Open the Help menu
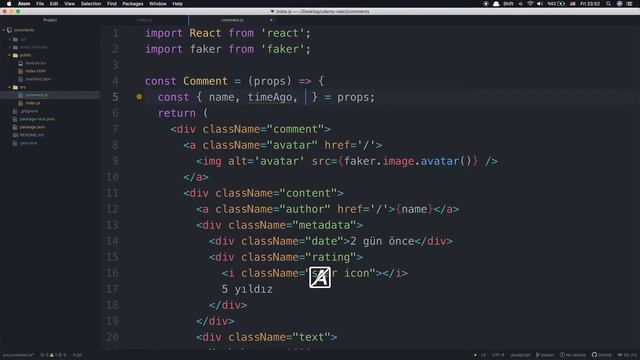The height and width of the screenshot is (360, 640). (x=178, y=4)
